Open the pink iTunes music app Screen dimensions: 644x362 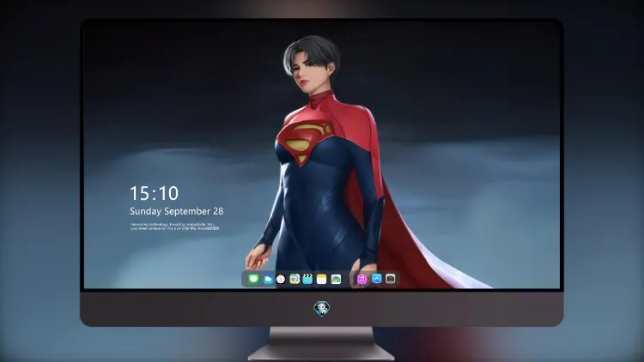[361, 279]
